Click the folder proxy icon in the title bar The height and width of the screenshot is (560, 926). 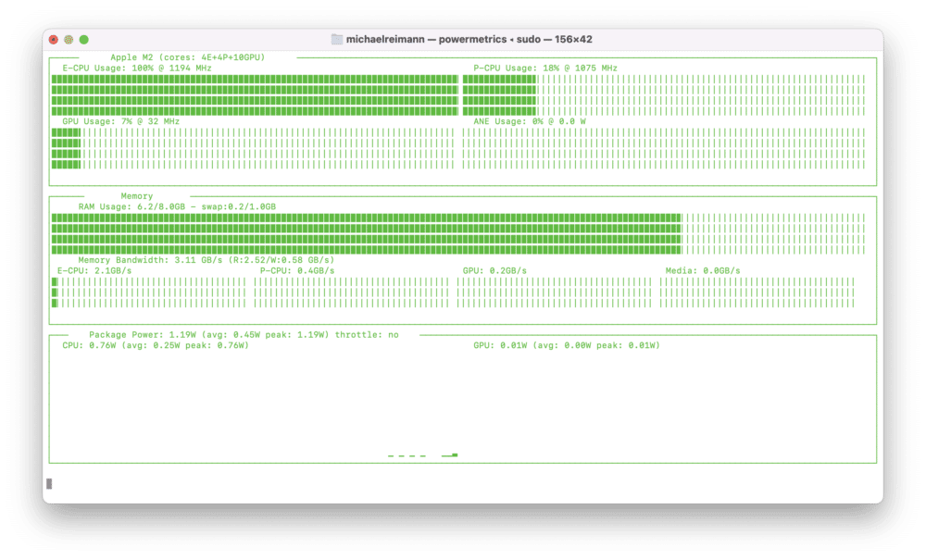[x=337, y=40]
